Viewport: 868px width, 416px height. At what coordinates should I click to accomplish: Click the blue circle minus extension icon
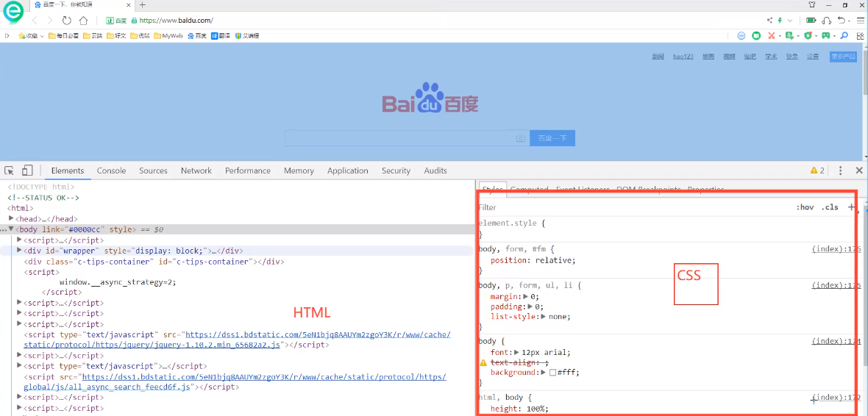pos(741,35)
